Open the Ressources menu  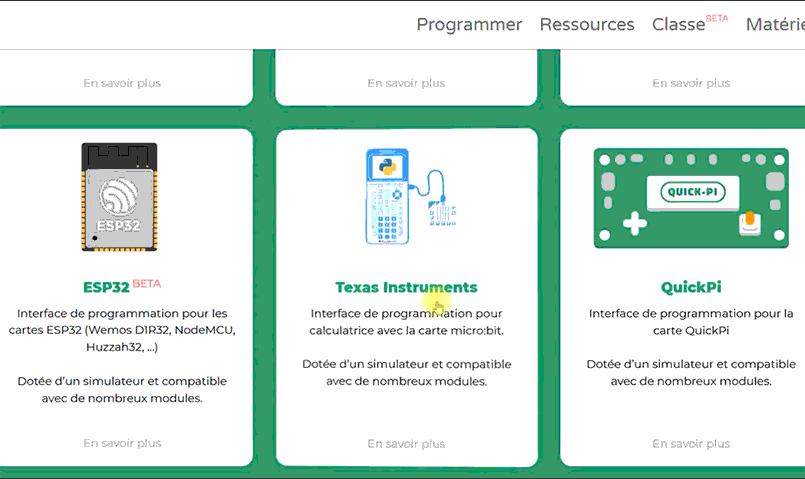(587, 25)
